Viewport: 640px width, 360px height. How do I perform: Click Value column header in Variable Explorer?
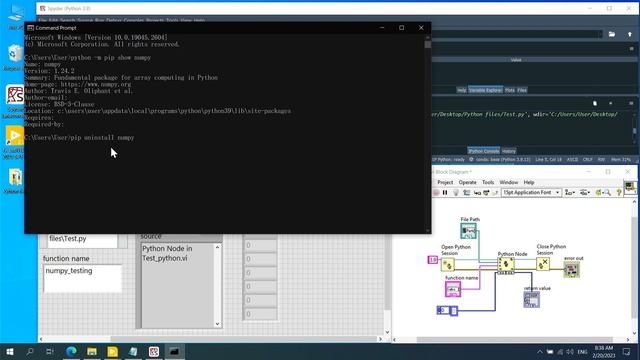click(x=516, y=60)
